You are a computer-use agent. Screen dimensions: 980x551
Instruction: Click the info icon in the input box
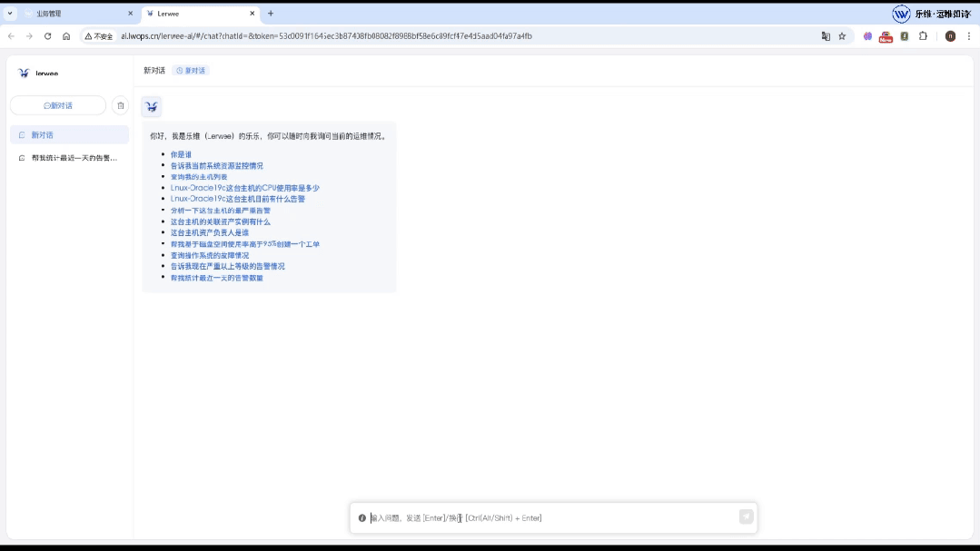click(x=361, y=518)
